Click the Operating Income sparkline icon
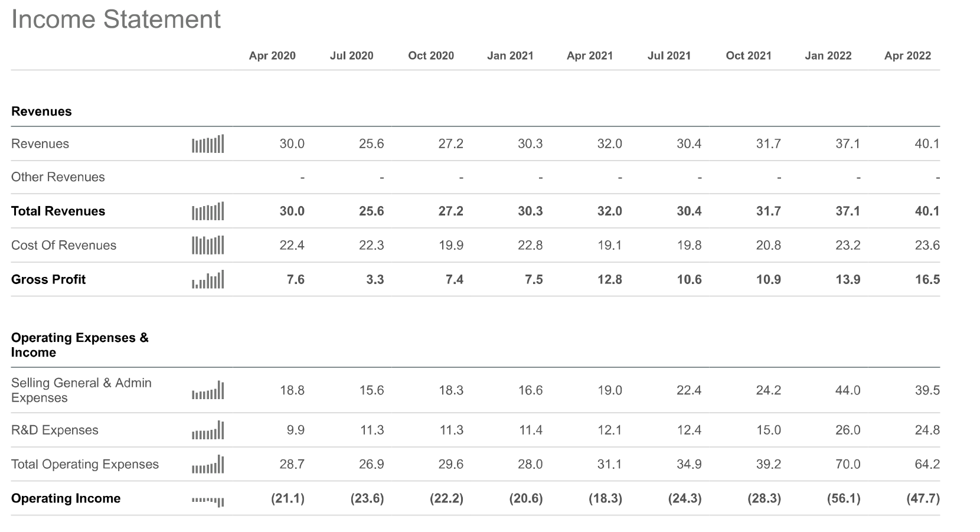Viewport: 980px width, 532px height. tap(208, 501)
